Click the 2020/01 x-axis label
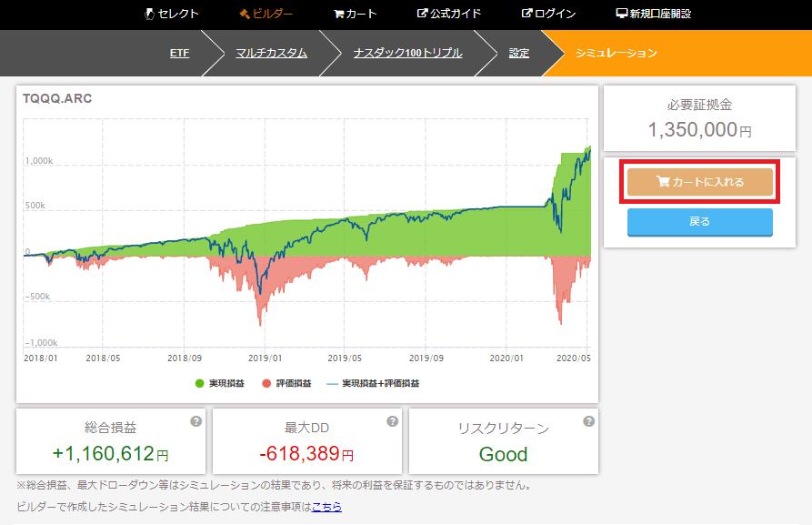Screen dimensions: 812x525 point(506,358)
